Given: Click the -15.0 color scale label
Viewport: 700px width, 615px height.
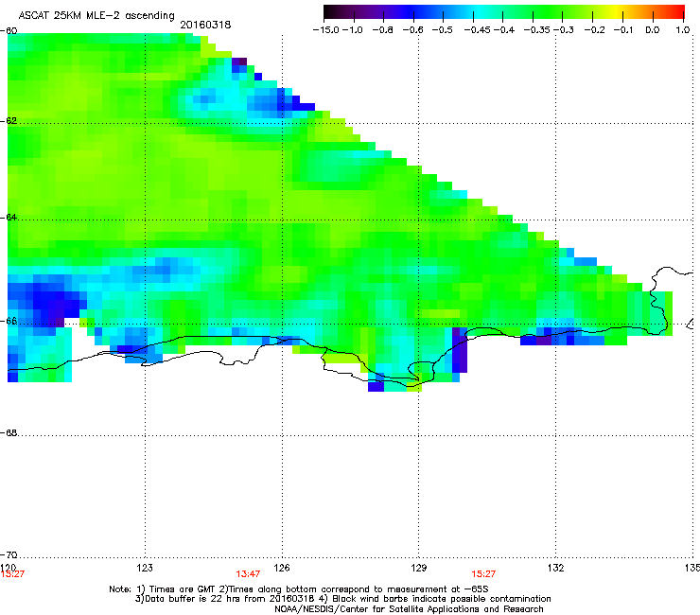Looking at the screenshot, I should (326, 30).
